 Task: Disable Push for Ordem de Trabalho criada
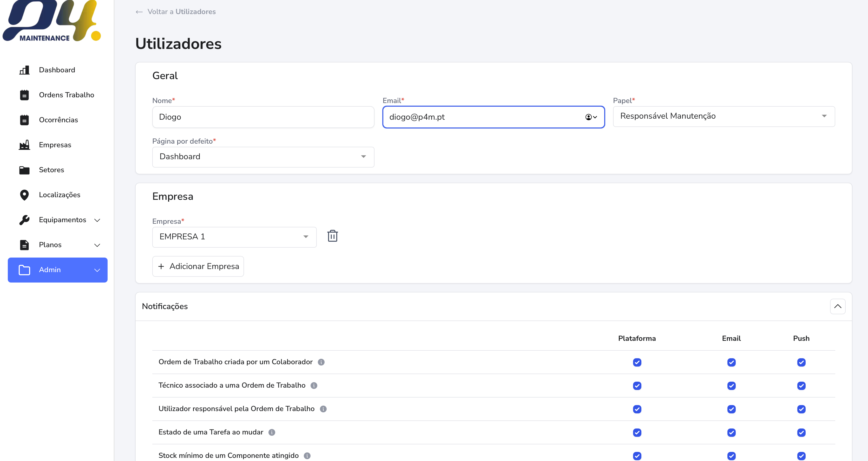(801, 362)
